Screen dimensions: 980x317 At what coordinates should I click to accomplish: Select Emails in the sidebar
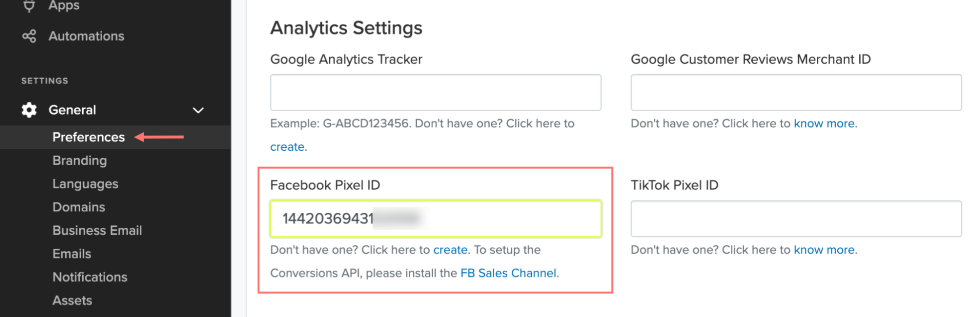[72, 254]
